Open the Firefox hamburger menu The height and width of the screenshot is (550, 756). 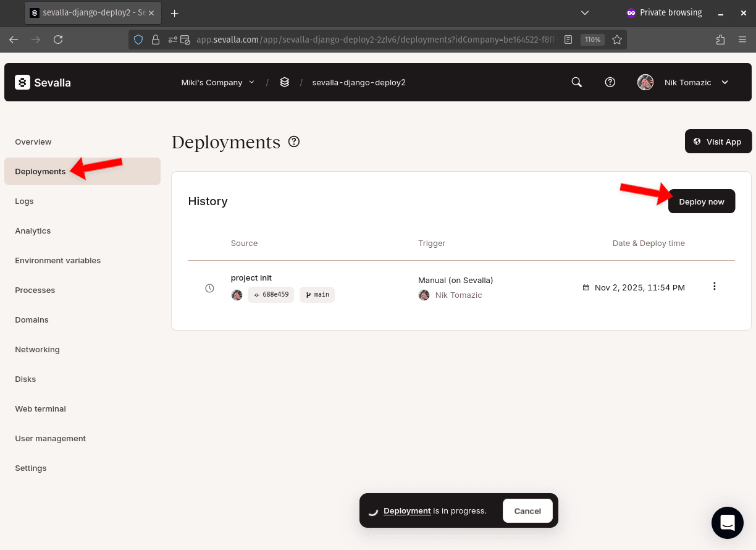coord(742,39)
